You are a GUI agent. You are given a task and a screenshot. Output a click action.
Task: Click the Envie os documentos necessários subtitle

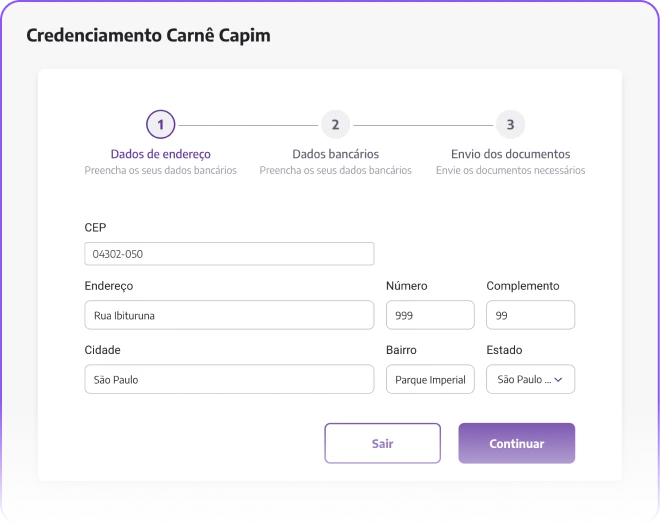(510, 170)
